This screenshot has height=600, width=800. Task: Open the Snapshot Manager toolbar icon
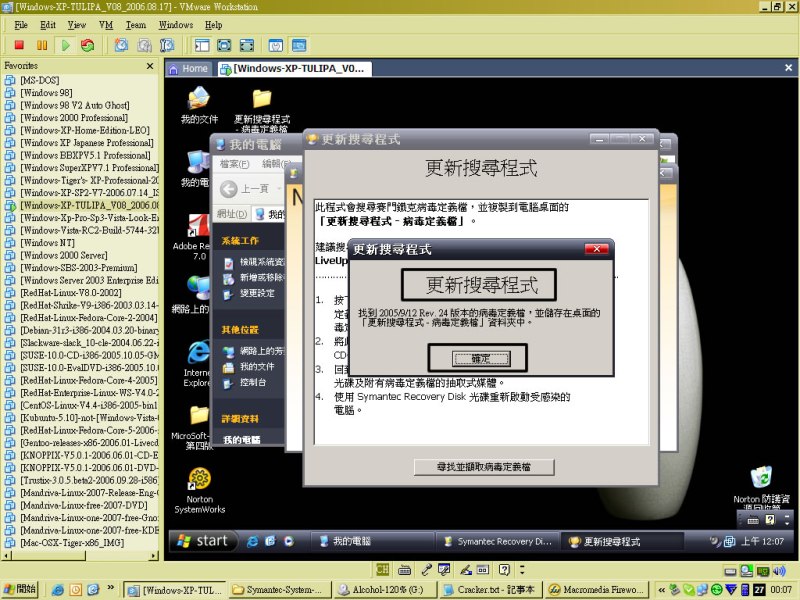point(167,45)
